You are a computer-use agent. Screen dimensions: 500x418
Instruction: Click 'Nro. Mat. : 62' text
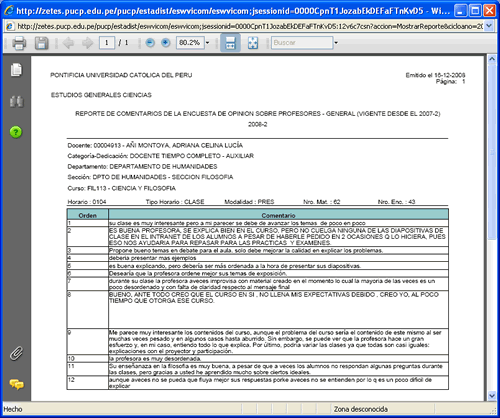tap(322, 202)
